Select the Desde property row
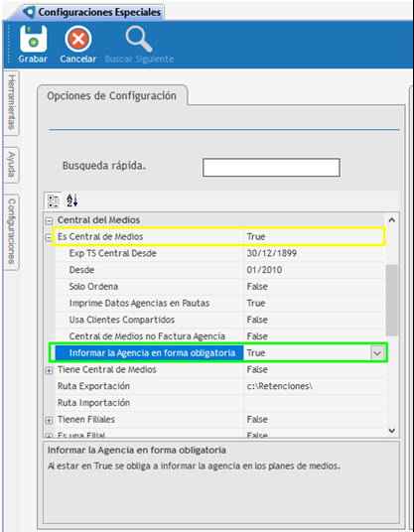This screenshot has height=532, width=414. (218, 270)
